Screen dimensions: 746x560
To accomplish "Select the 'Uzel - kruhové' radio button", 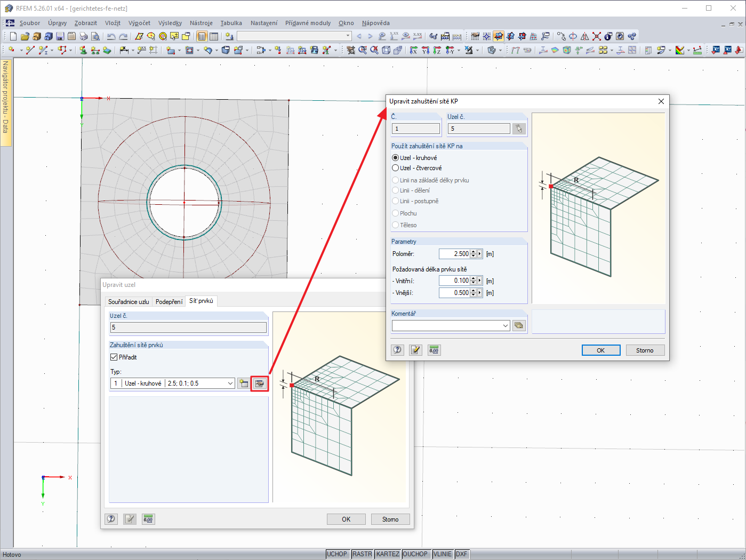I will point(396,158).
